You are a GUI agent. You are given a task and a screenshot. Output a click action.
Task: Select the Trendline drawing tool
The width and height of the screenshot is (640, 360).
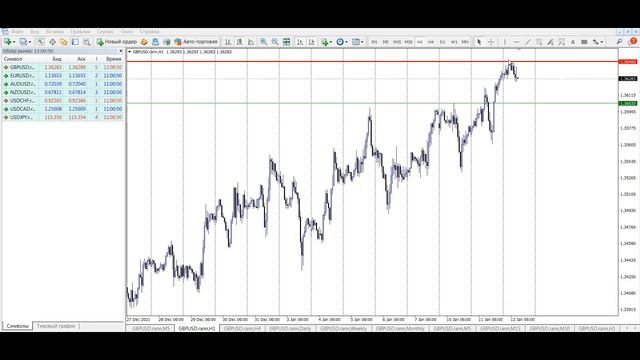(528, 42)
